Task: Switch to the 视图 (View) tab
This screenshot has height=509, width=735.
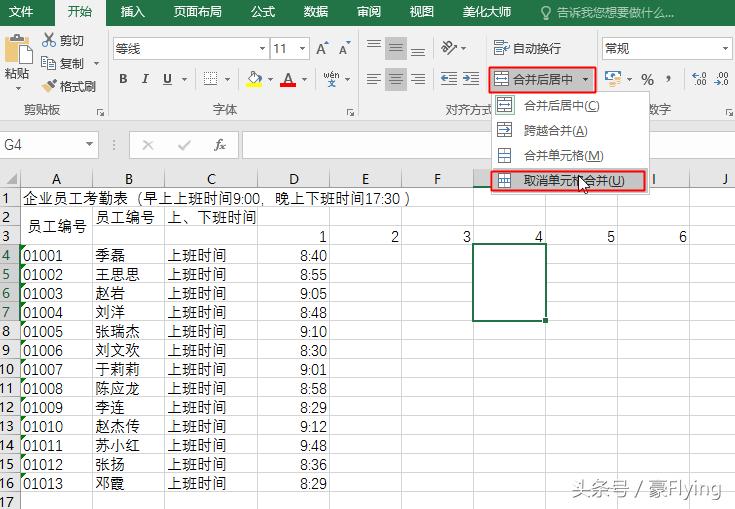Action: [x=421, y=11]
